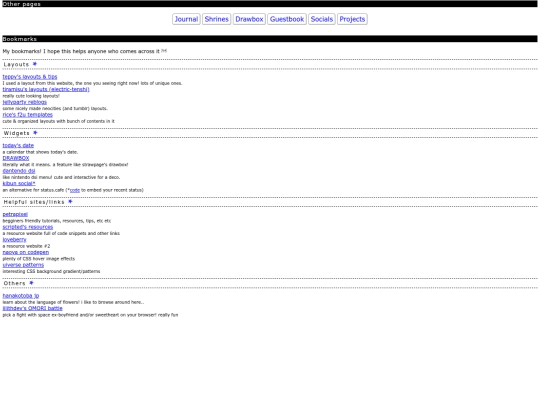Click the 'Widgets' section heading
The height and width of the screenshot is (405, 540).
[x=17, y=133]
